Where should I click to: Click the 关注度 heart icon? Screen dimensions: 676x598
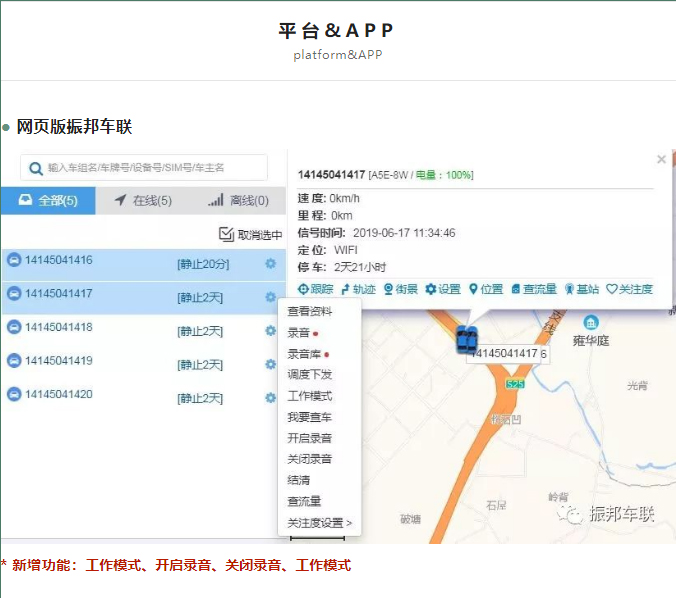coord(612,289)
